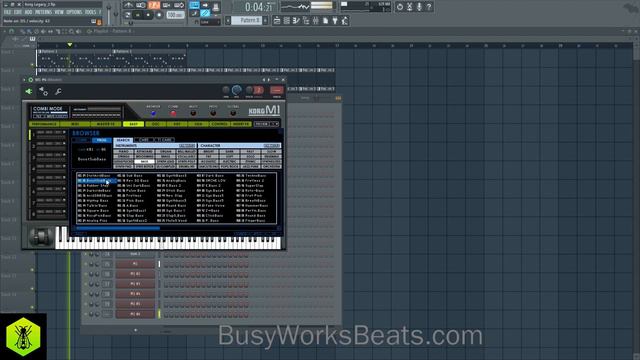Open the EDIT menu
This screenshot has height=360, width=640.
(x=18, y=12)
